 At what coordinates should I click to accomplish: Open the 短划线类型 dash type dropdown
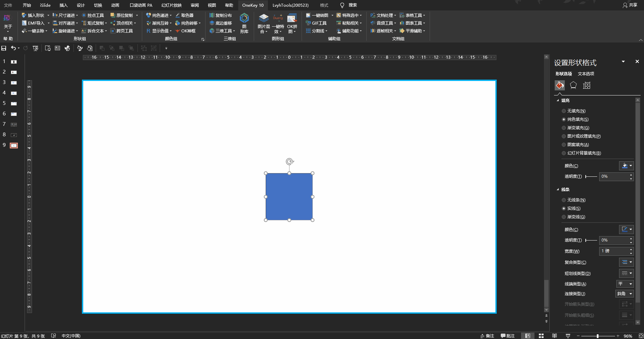tap(626, 273)
